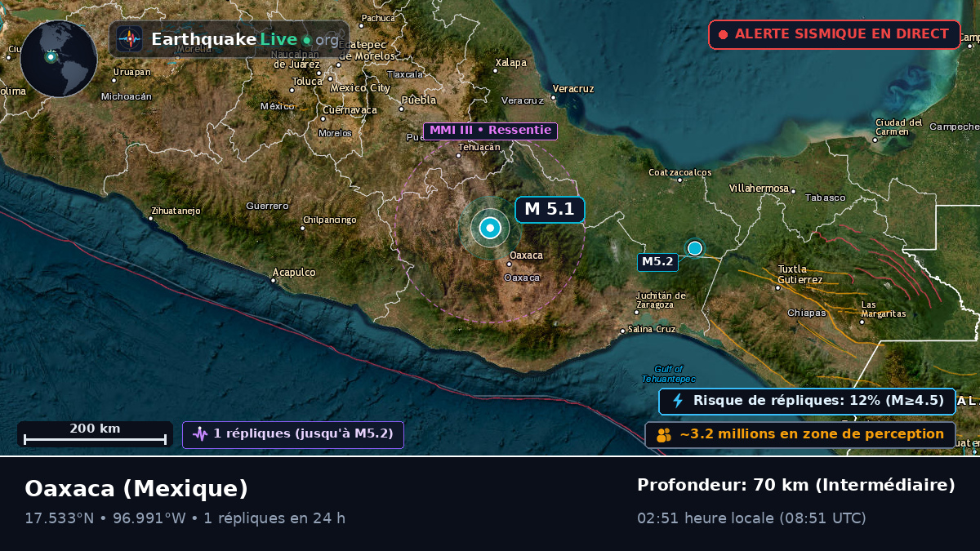Click the Profondeur: 70 km (Intermédiaire) text
The image size is (980, 551).
coord(796,486)
